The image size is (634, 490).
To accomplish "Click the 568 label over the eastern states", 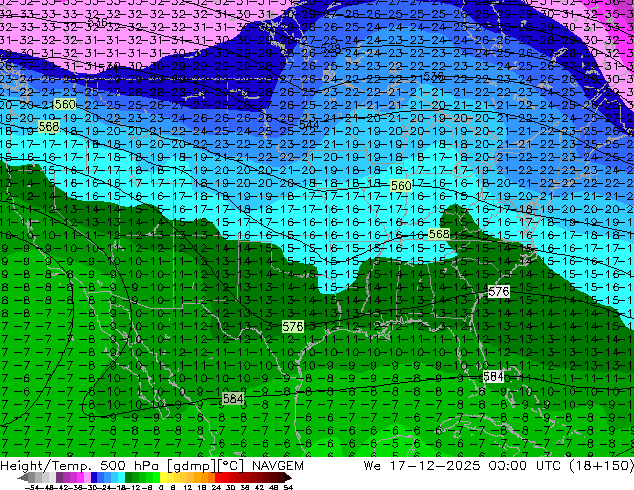I will [x=439, y=234].
